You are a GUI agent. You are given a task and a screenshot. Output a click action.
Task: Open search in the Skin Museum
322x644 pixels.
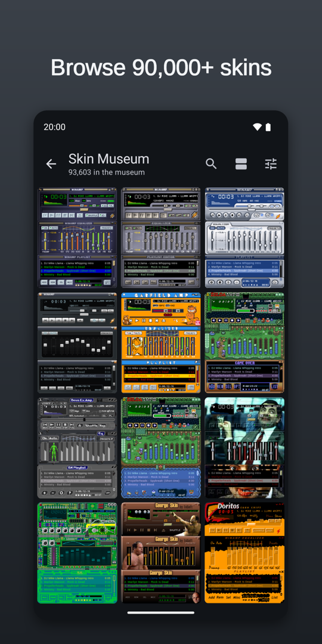point(211,163)
